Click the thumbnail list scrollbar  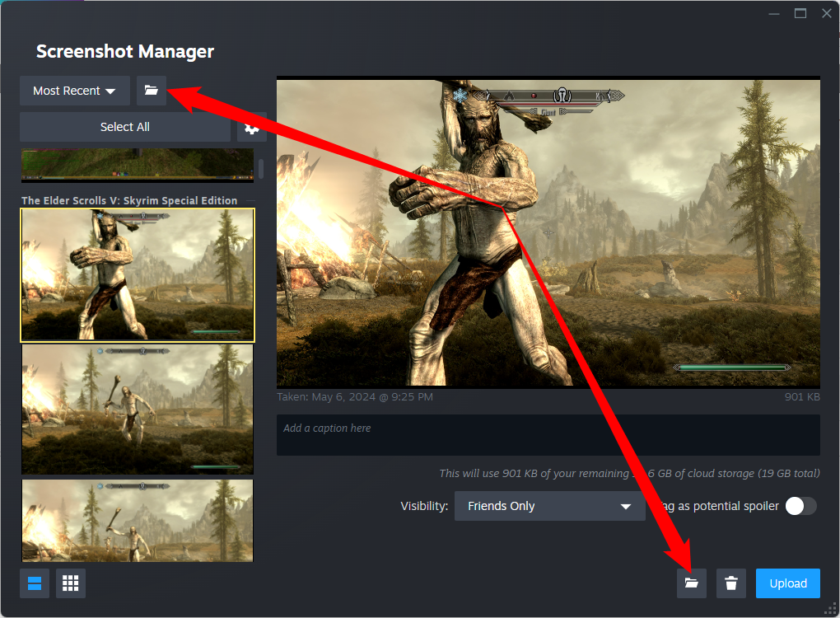coord(261,168)
